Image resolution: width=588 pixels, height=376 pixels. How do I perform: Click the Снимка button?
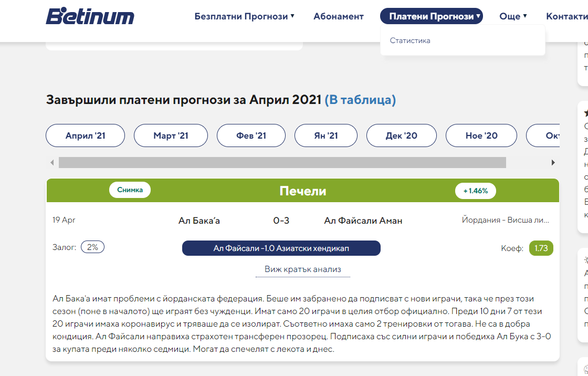click(130, 190)
